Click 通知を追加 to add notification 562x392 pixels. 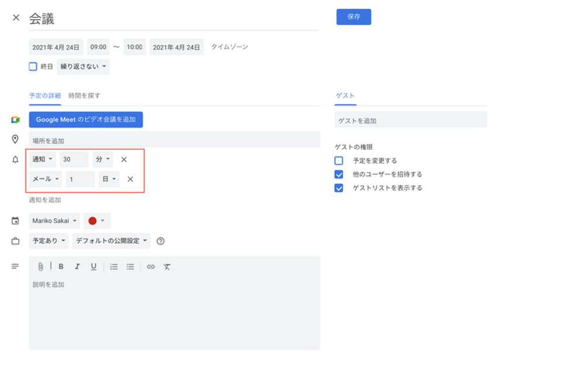tap(45, 200)
